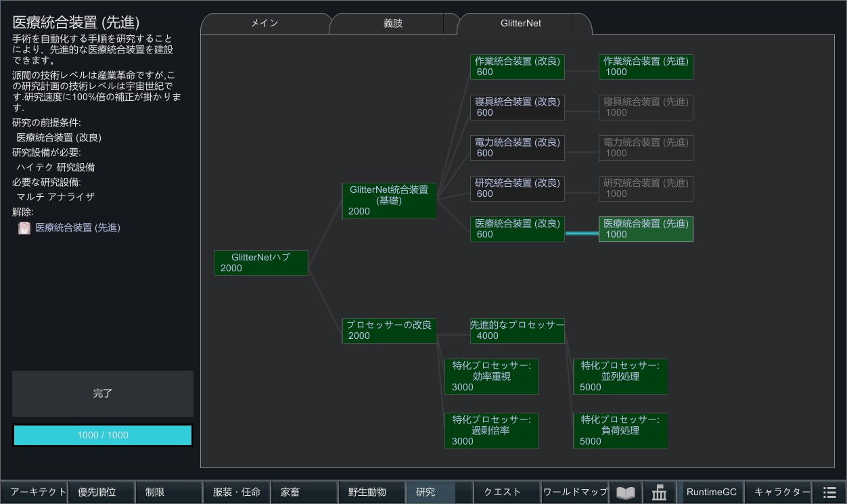The height and width of the screenshot is (504, 847).
Task: Open the 優先順位 tab
Action: pos(101,492)
